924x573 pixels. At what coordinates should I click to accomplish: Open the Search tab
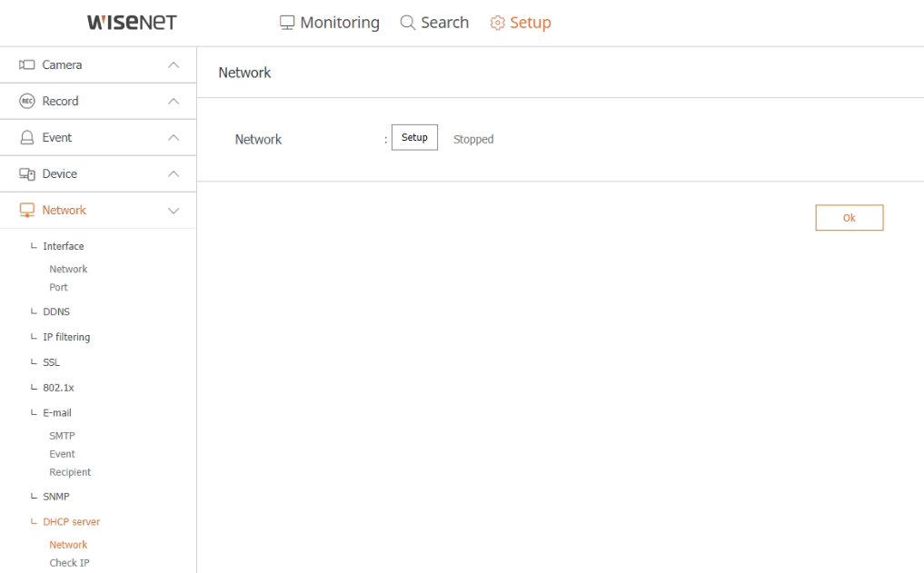pos(434,23)
